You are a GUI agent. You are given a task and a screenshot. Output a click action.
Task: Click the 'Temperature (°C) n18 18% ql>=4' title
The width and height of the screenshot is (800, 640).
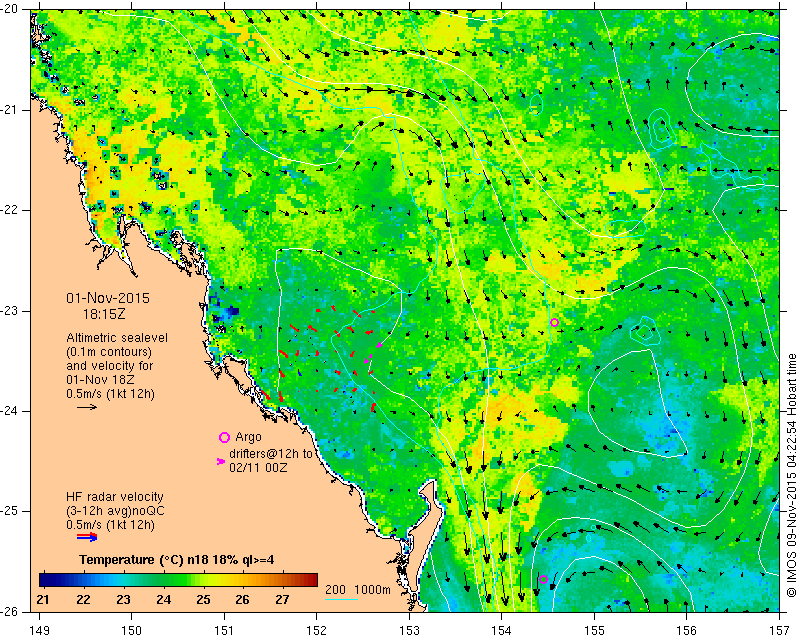coord(177,560)
